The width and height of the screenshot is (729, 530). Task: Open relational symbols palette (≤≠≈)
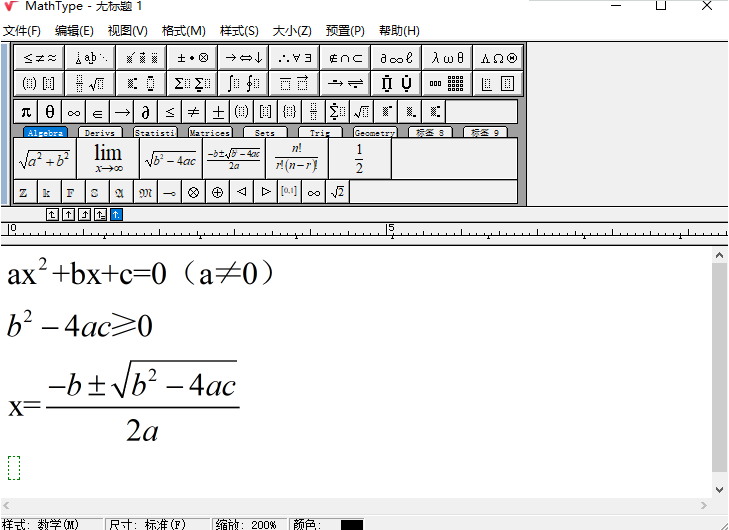point(40,58)
